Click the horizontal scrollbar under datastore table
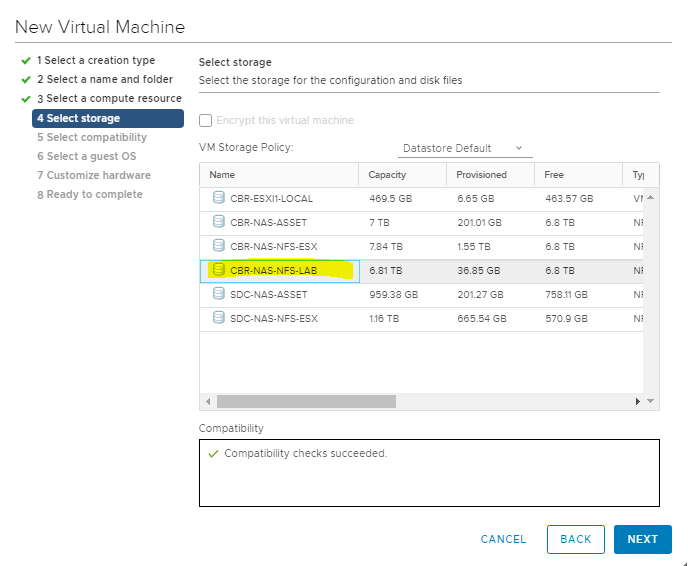This screenshot has width=688, height=566. 306,401
